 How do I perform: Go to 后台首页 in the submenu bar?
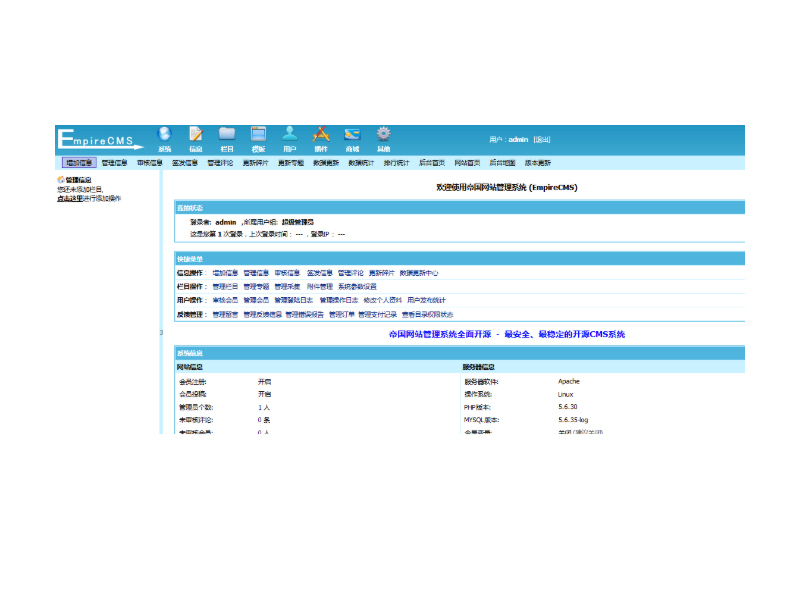(431, 162)
